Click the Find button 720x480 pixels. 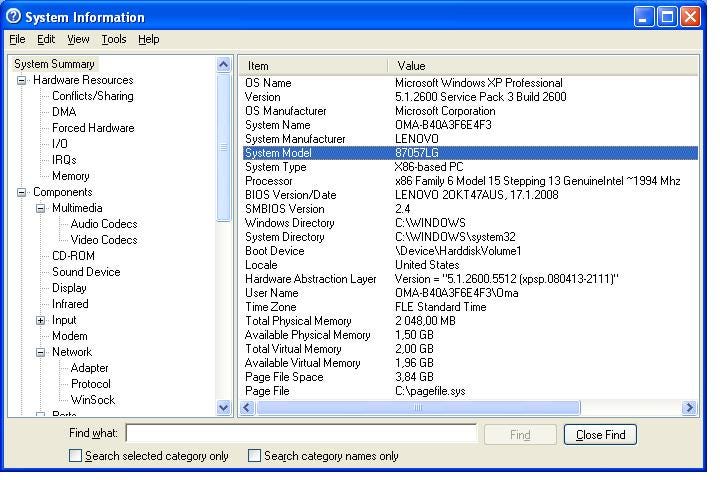coord(520,435)
